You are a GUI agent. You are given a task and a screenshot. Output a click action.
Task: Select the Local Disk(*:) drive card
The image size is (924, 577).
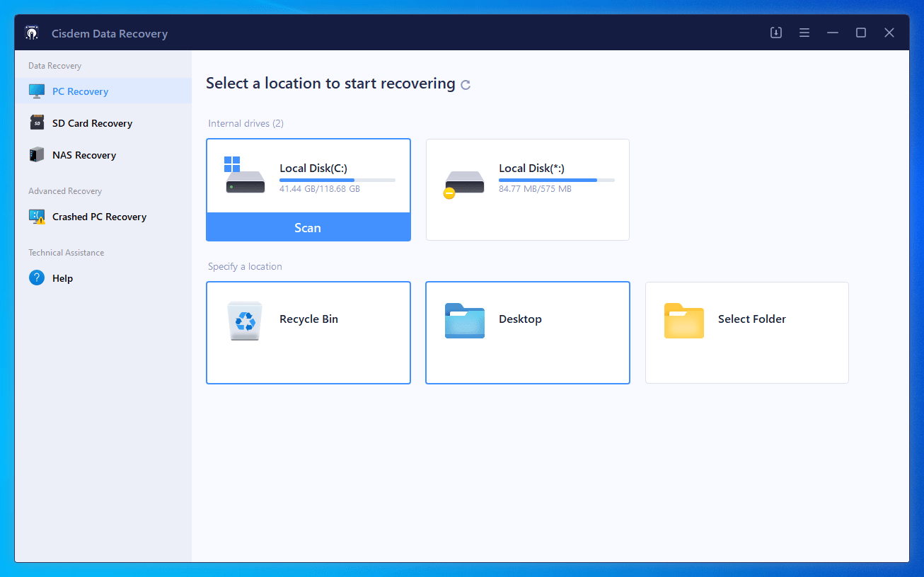point(527,190)
